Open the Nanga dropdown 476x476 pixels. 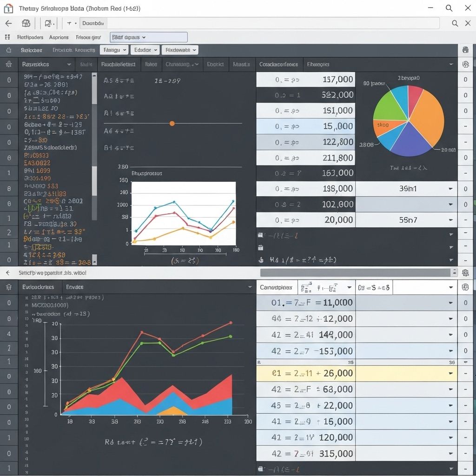click(x=114, y=50)
